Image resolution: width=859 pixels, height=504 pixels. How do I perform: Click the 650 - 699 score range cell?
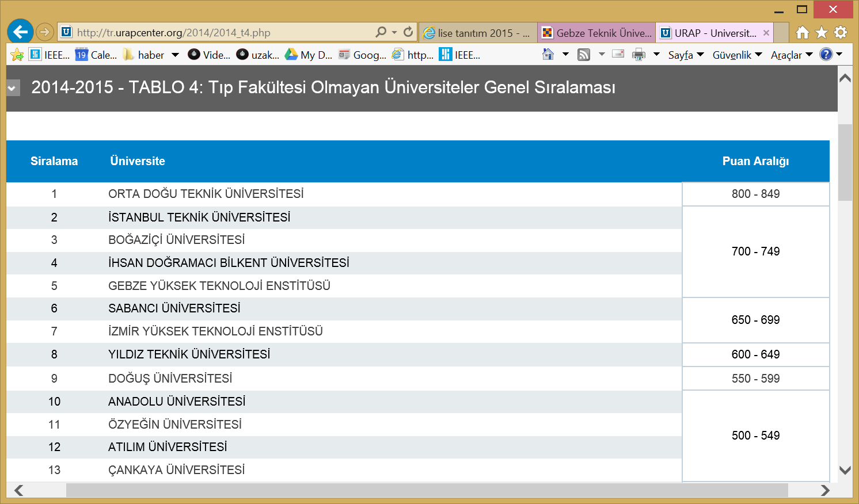pos(755,320)
